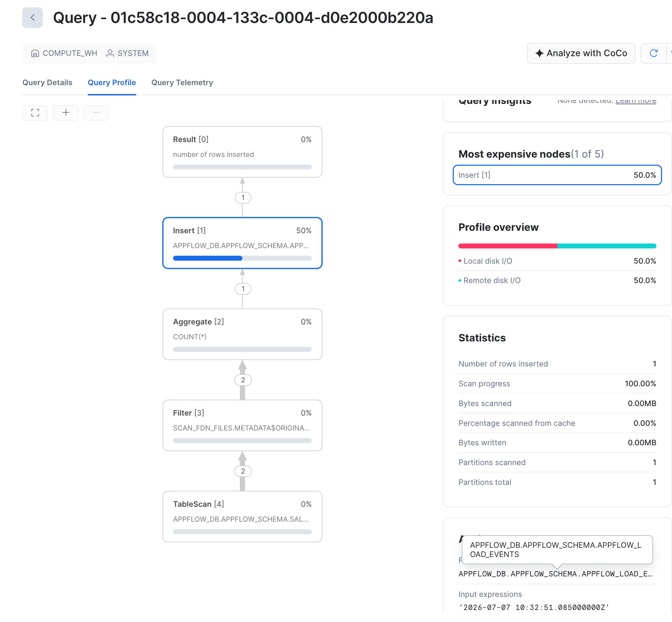Screen dimensions: 672x622
Task: Open the Learn more link
Action: [636, 100]
